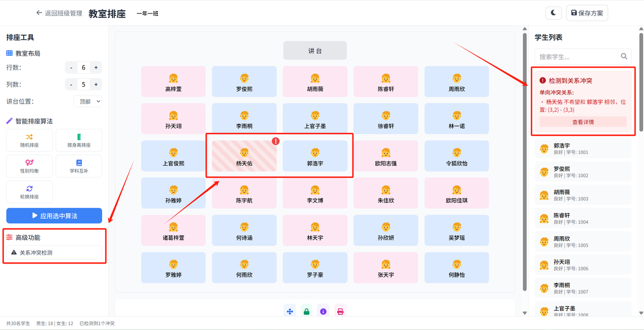Run 关系冲突检测 conflict detection
The image size is (644, 330).
54,253
